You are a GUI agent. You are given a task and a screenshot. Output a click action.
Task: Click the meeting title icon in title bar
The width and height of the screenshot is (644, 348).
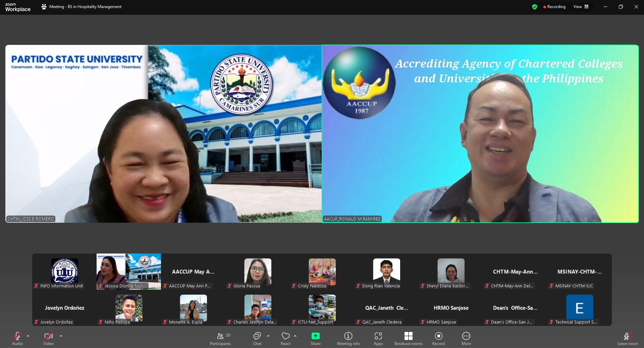44,7
